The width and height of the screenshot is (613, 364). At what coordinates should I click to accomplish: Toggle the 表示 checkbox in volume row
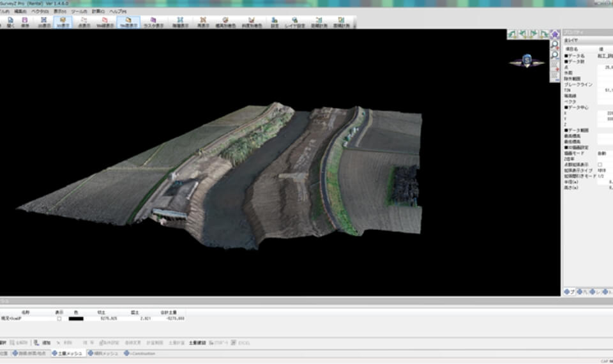[x=59, y=318]
